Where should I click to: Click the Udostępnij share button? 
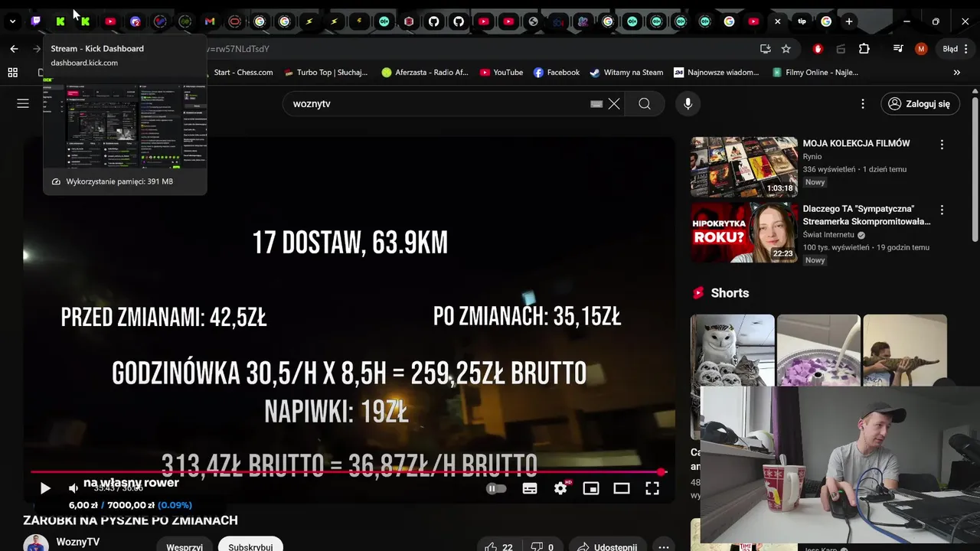[607, 547]
